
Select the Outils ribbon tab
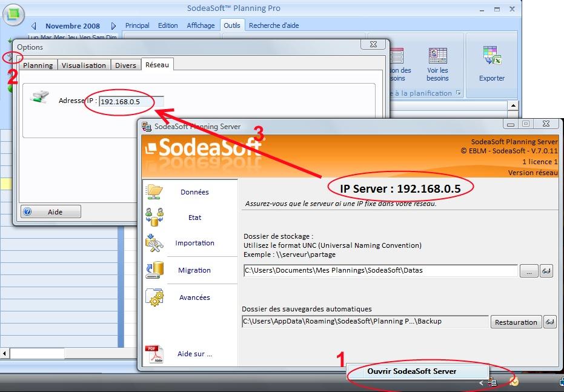coord(231,25)
